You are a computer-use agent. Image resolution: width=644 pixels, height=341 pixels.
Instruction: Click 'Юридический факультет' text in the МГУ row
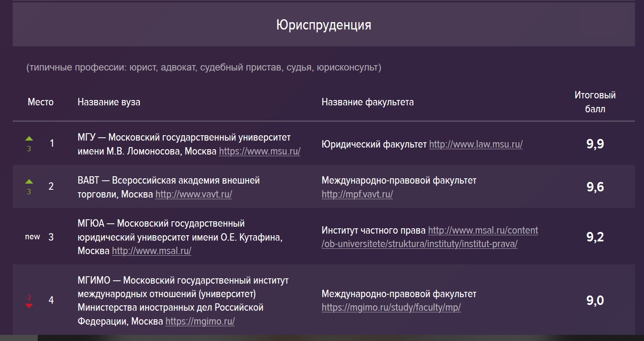pos(374,144)
